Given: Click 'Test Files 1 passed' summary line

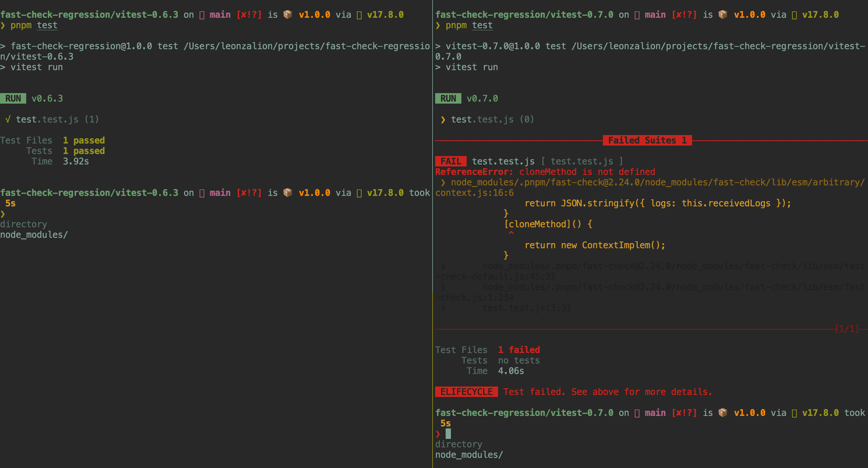Looking at the screenshot, I should (52, 140).
